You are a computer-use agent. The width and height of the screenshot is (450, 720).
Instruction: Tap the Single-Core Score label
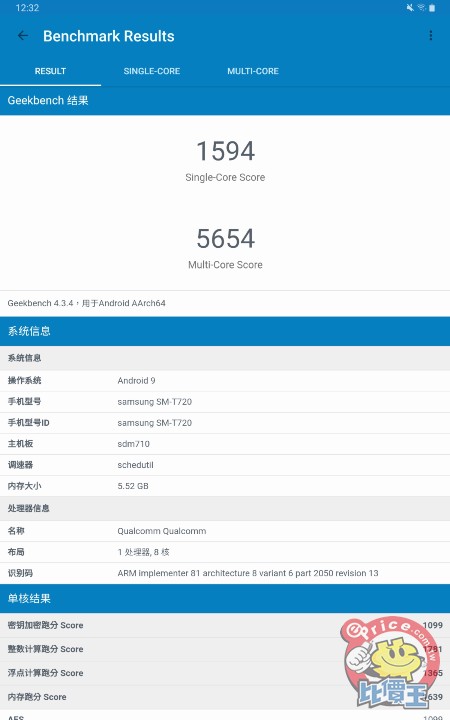(x=225, y=177)
